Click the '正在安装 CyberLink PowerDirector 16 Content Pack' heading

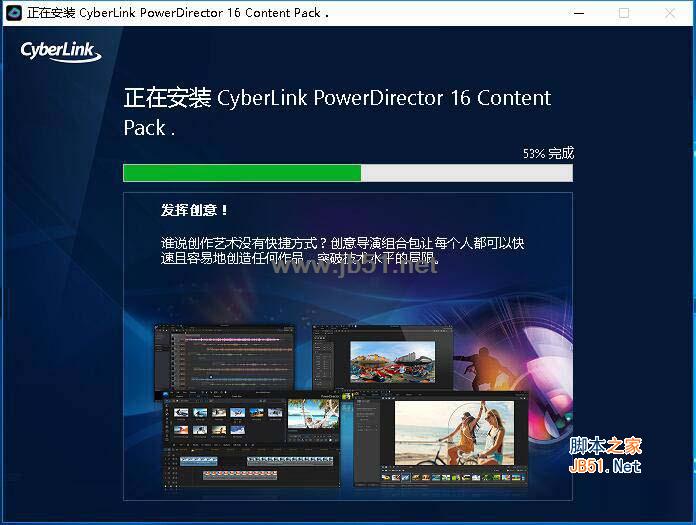click(337, 112)
